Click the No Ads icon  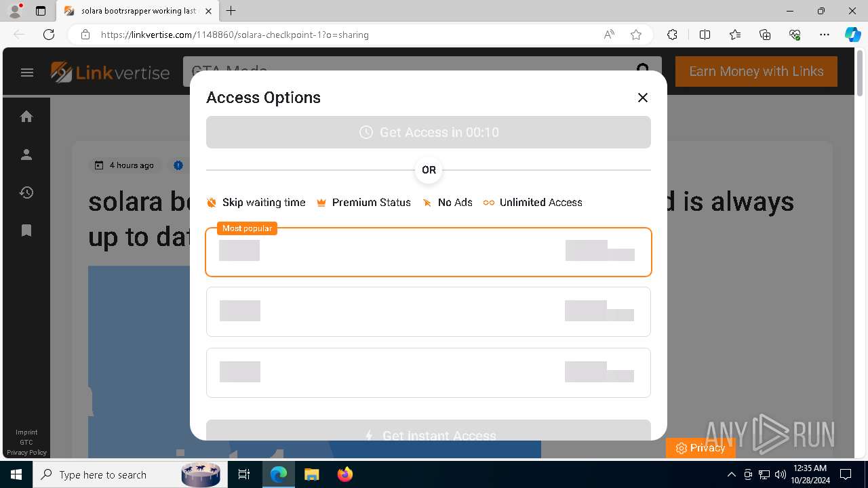coord(427,203)
